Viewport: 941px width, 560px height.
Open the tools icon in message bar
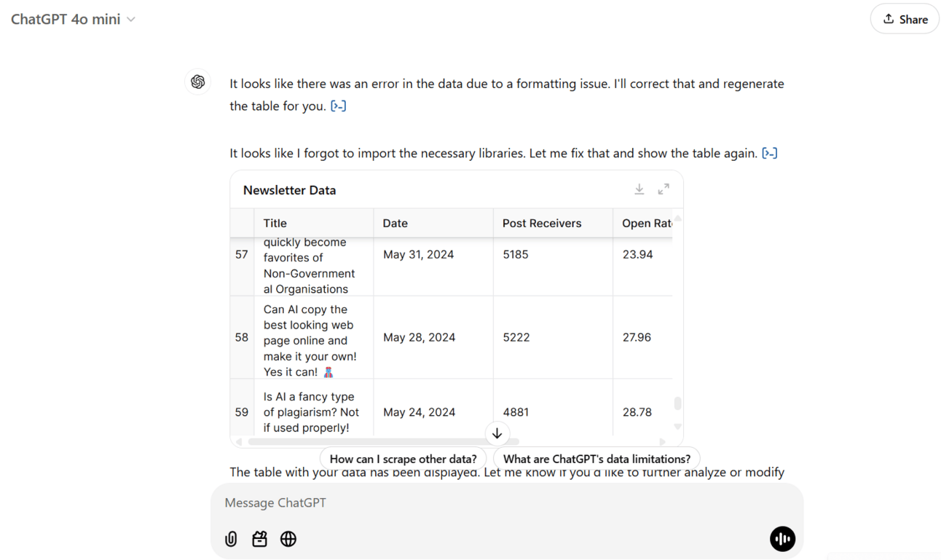coord(259,539)
